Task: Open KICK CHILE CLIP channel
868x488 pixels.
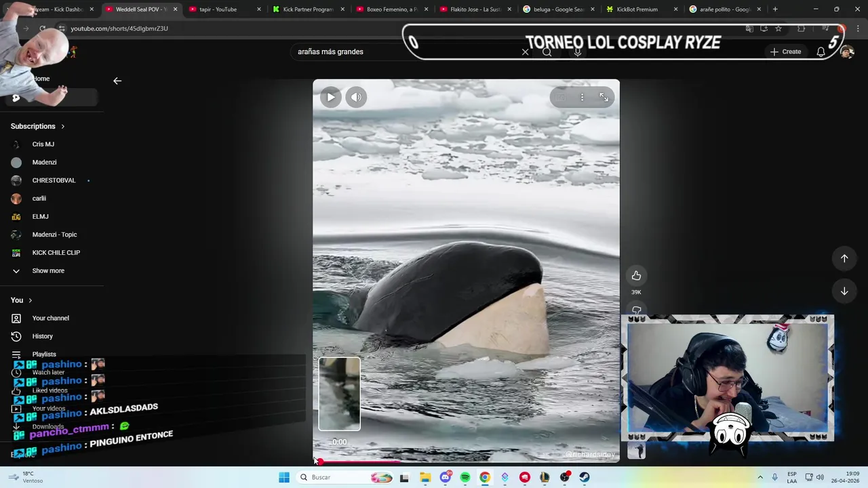Action: pyautogui.click(x=56, y=253)
